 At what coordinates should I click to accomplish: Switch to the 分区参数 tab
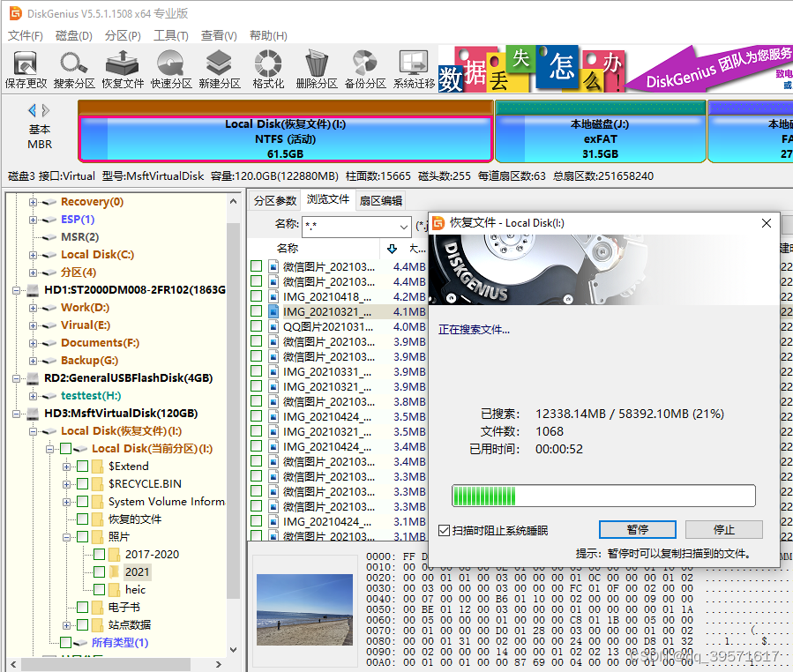coord(275,201)
